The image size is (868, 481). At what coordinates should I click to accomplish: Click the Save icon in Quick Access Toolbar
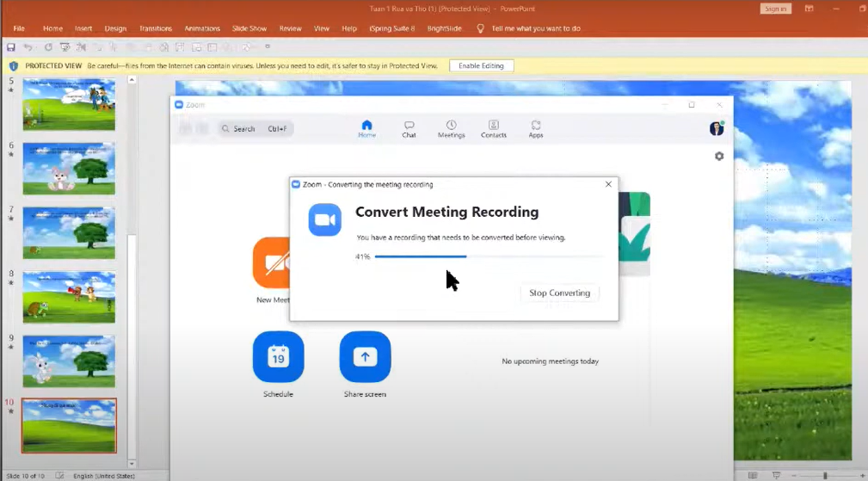coord(11,47)
